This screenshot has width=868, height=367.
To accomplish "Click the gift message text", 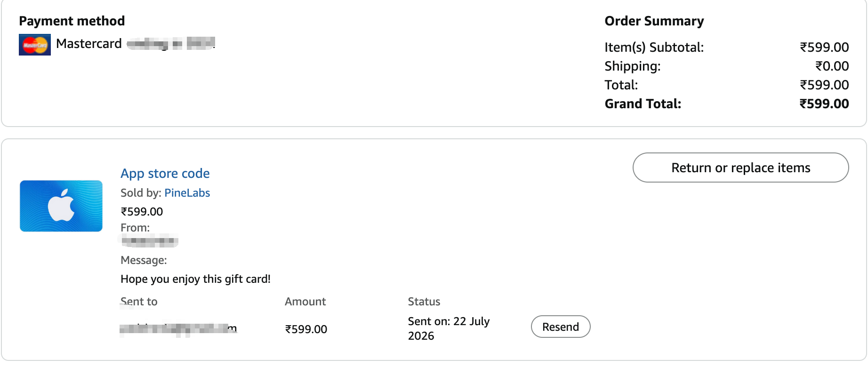I will pyautogui.click(x=195, y=279).
